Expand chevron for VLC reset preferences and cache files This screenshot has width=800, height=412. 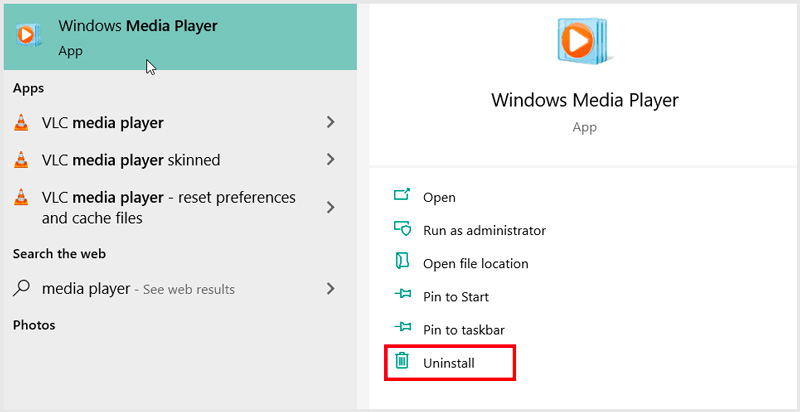pos(331,207)
